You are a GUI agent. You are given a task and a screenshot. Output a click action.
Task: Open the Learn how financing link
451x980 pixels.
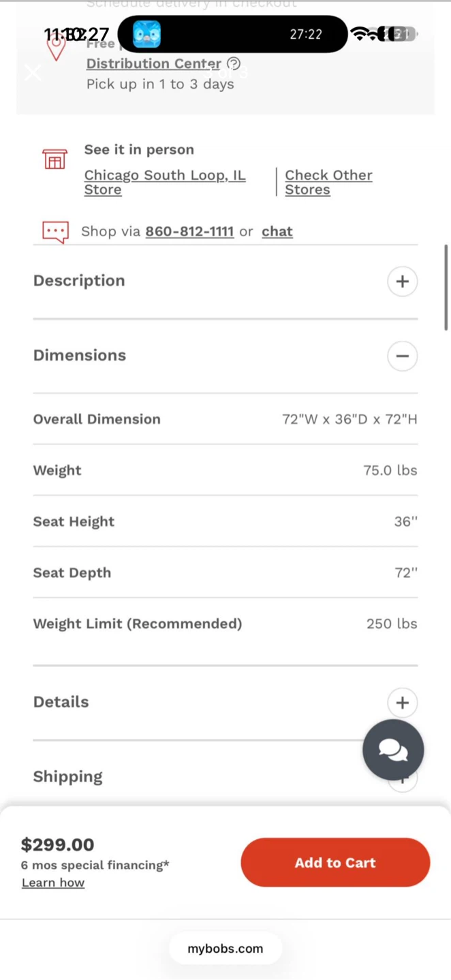click(x=53, y=883)
